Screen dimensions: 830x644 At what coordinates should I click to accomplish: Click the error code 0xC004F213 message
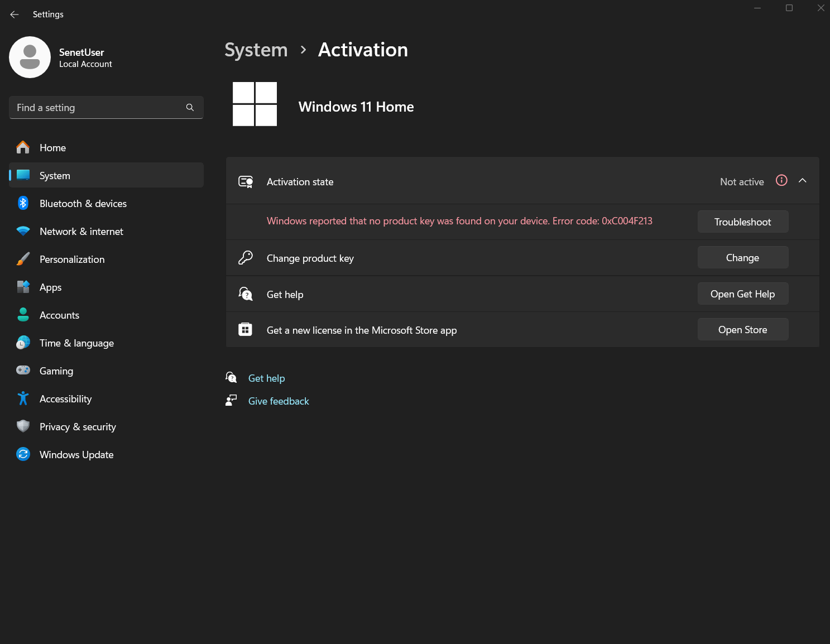(459, 221)
